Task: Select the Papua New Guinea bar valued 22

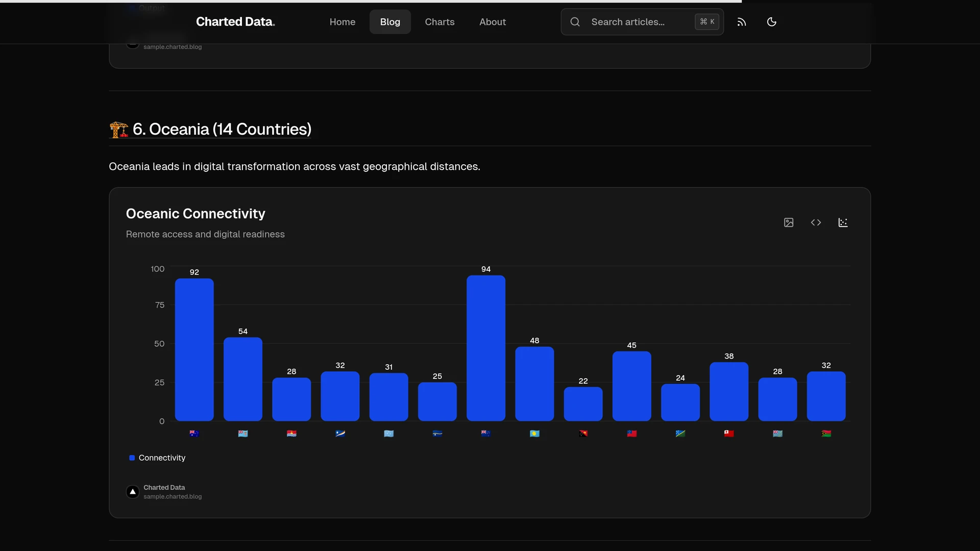Action: [x=583, y=404]
